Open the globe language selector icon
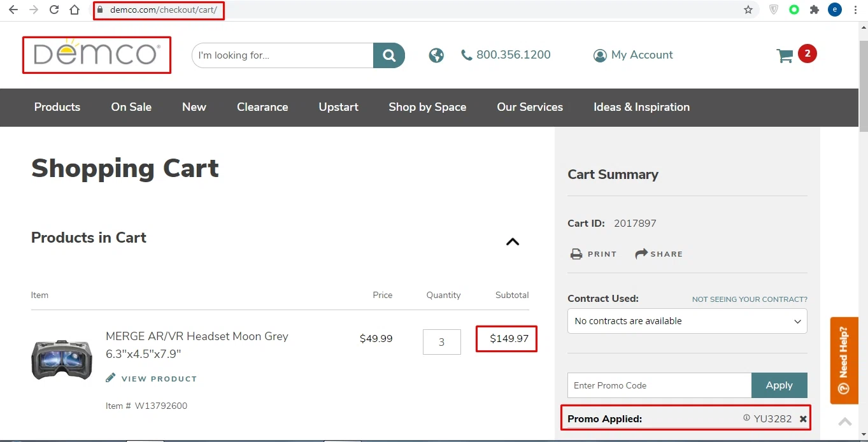This screenshot has height=442, width=868. [x=436, y=55]
